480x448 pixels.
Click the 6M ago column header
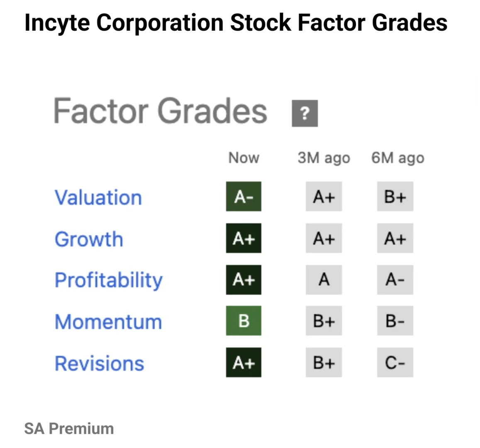click(397, 158)
